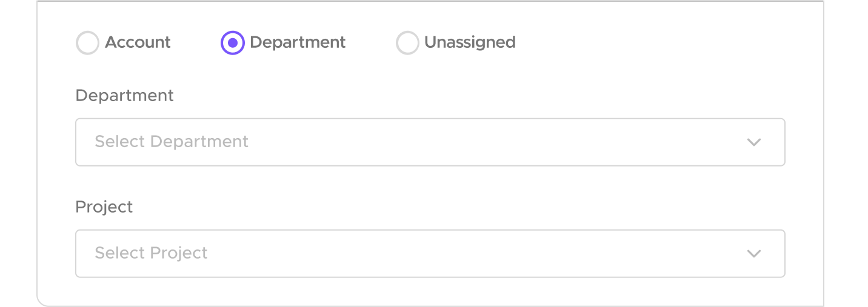The height and width of the screenshot is (307, 868).
Task: Select the Department radio button
Action: 232,43
